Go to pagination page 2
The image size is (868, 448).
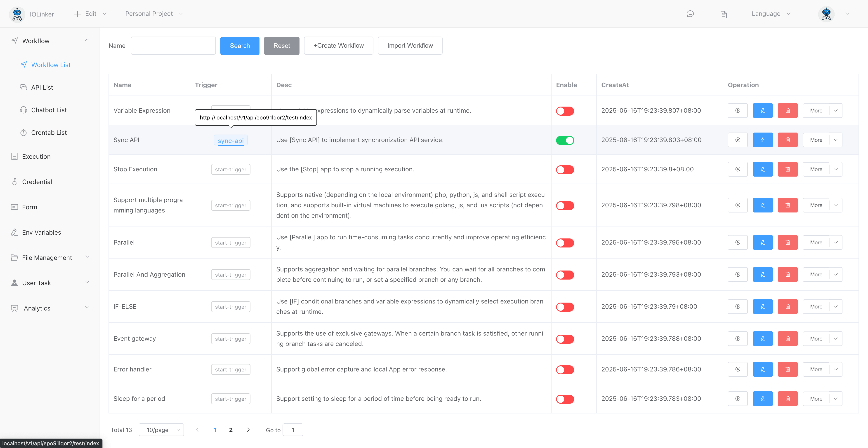click(x=231, y=430)
